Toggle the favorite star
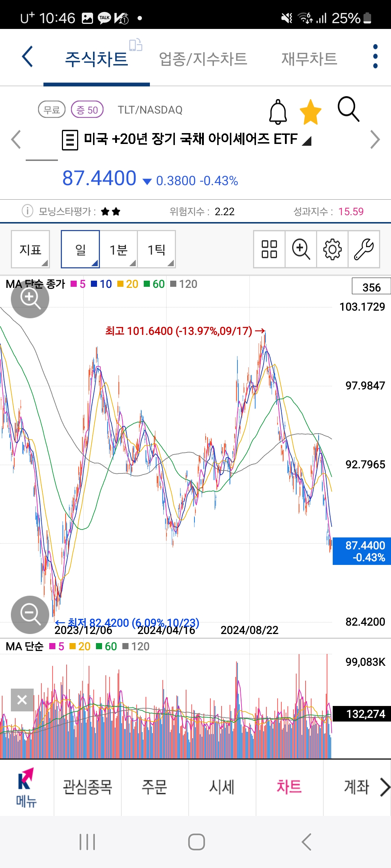 [x=311, y=112]
